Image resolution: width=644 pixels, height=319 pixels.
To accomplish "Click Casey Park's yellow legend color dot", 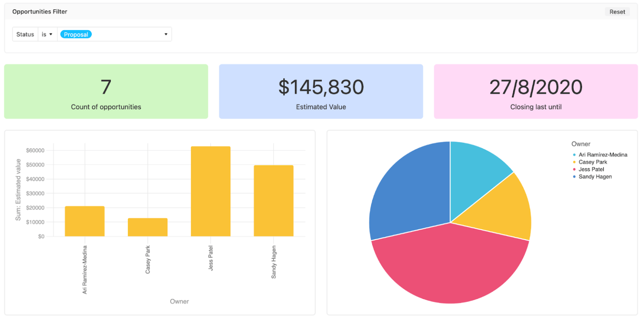I will click(574, 162).
